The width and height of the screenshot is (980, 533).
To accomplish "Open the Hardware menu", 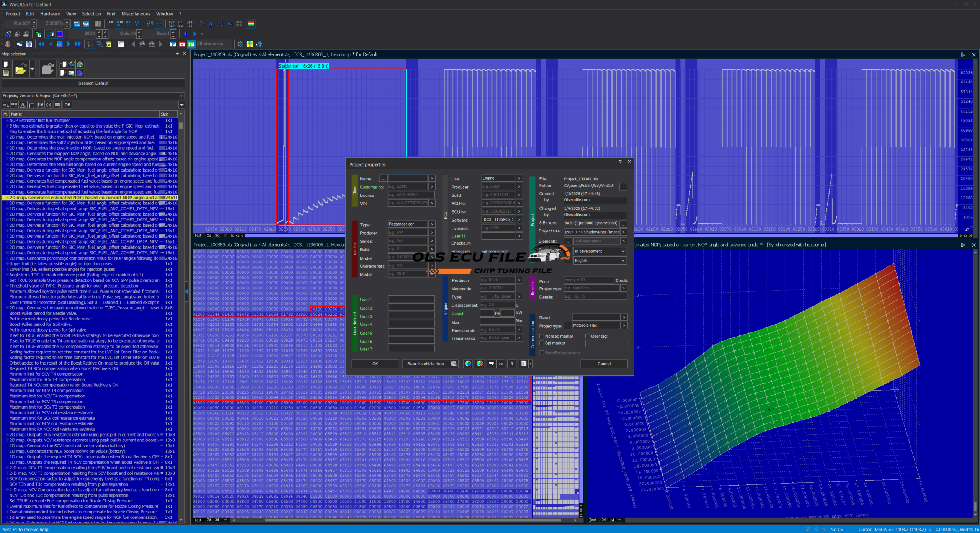I will 50,14.
